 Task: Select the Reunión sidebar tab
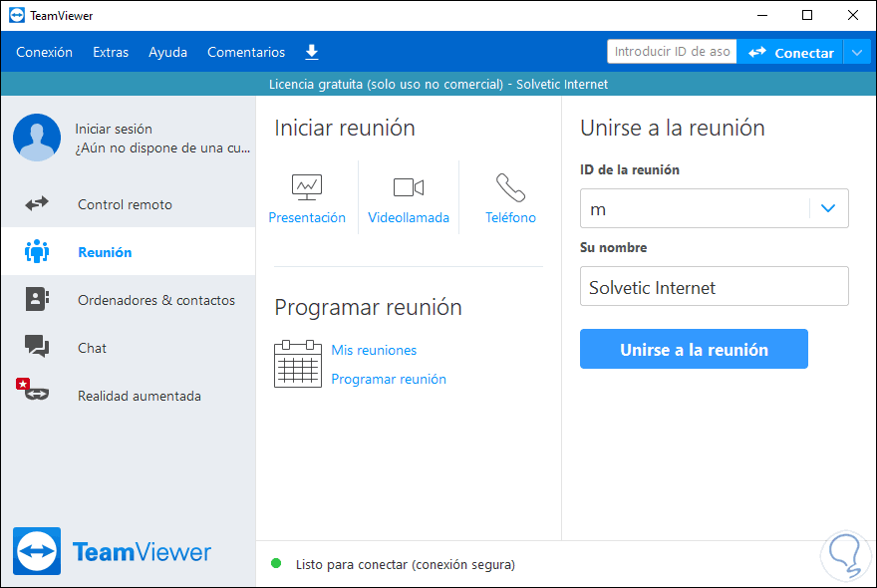coord(129,252)
